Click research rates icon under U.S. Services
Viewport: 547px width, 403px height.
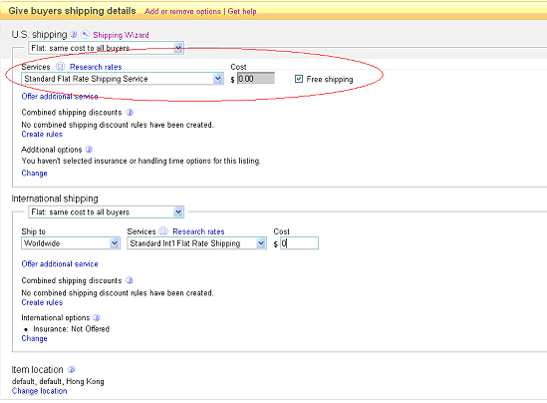(x=60, y=66)
